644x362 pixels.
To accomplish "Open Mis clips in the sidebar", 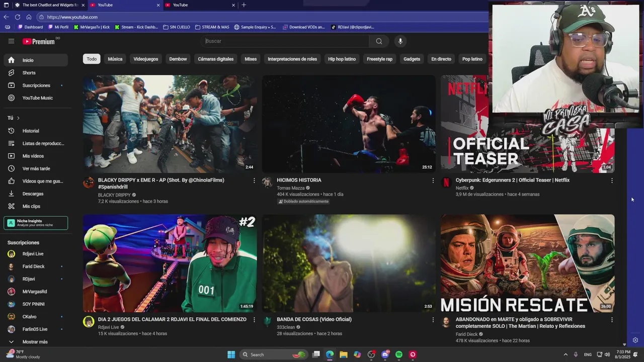I will tap(36, 206).
